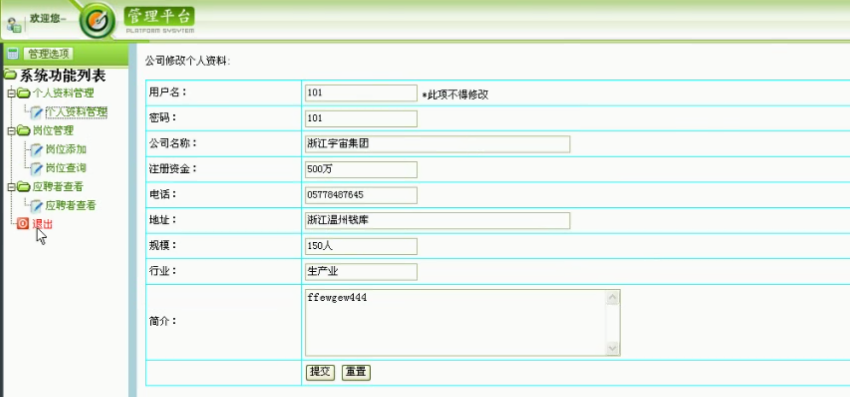850x397 pixels.
Task: Click the 简介 textarea scroll-down arrow
Action: pyautogui.click(x=613, y=348)
